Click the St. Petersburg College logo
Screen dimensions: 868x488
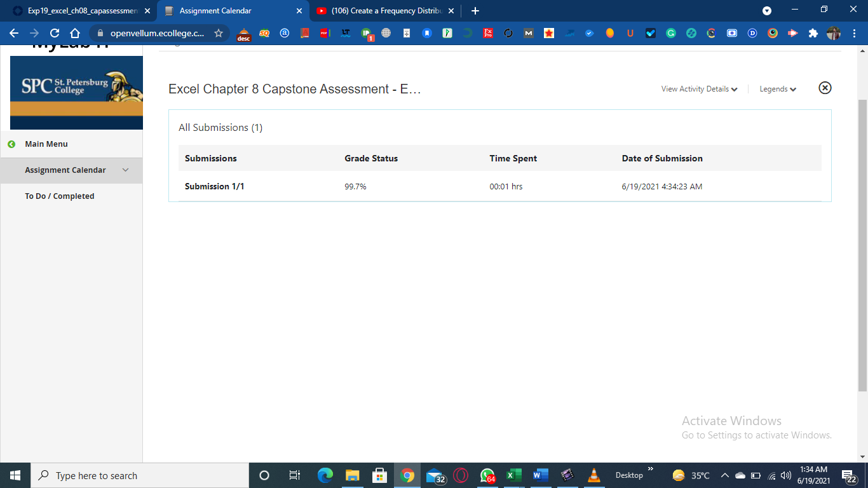tap(76, 93)
